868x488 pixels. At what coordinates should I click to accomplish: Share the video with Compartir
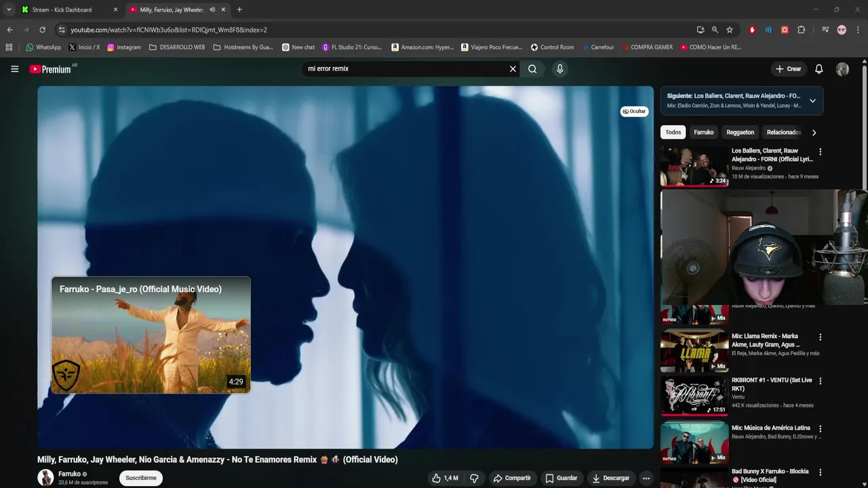512,478
